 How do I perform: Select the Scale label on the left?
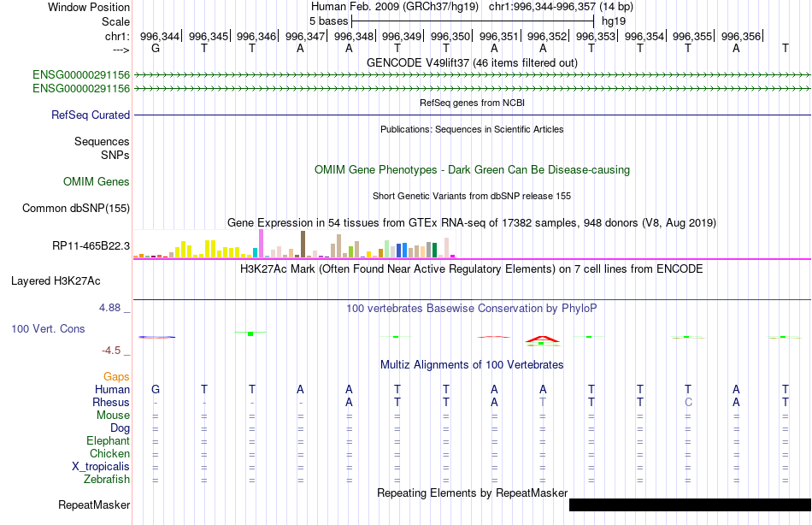tap(115, 21)
